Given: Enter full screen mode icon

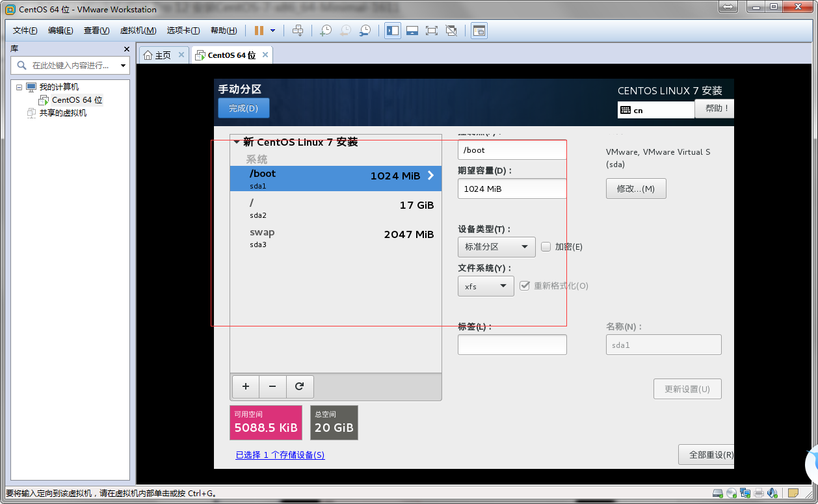Looking at the screenshot, I should click(x=432, y=31).
